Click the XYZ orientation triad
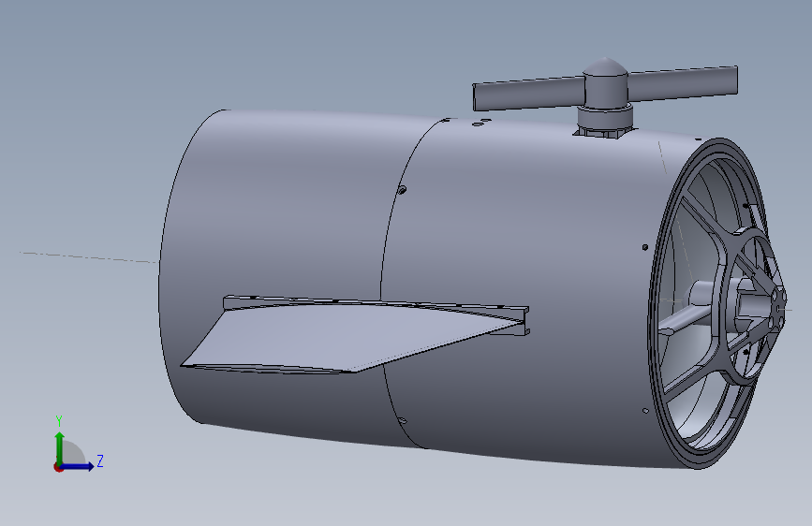 coord(78,444)
